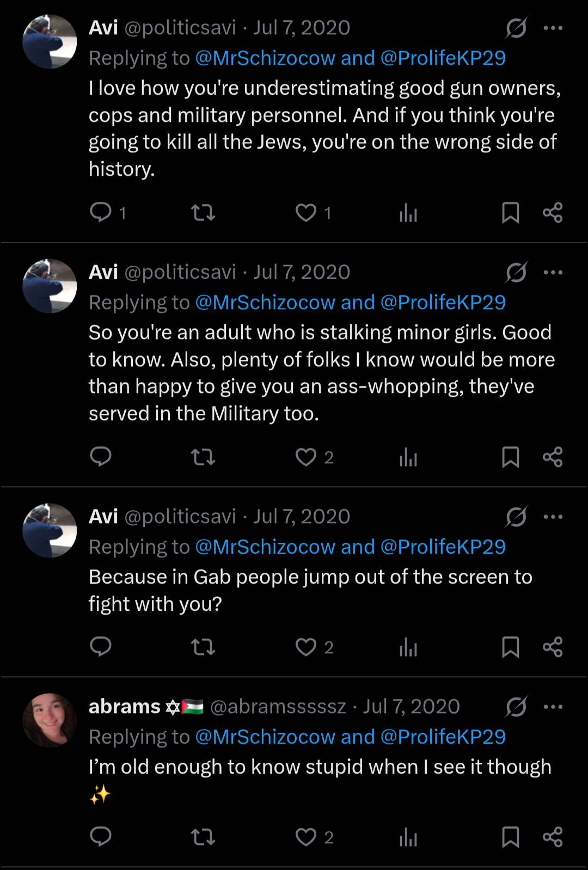The width and height of the screenshot is (588, 870).
Task: Open more options on the Gab tweet
Action: [x=553, y=517]
